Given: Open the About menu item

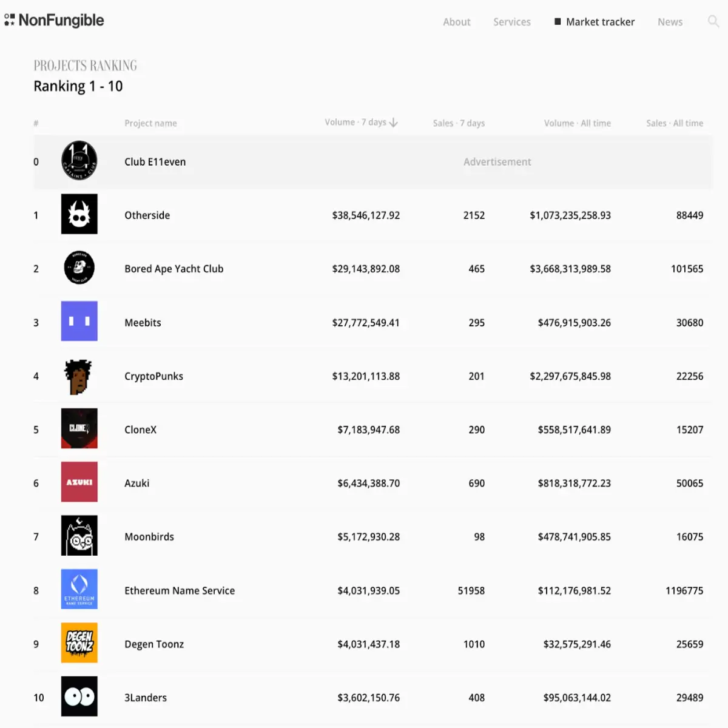Looking at the screenshot, I should click(457, 22).
